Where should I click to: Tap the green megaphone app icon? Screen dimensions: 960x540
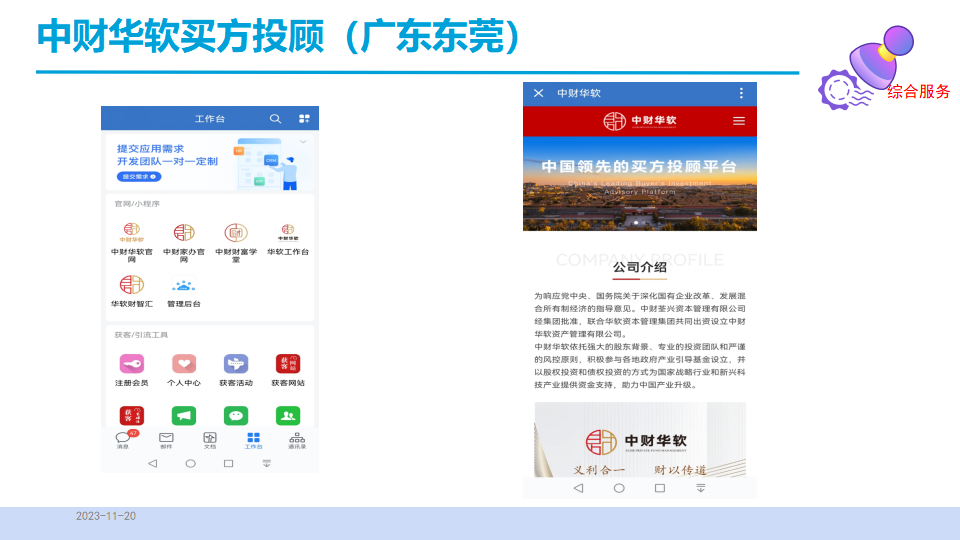click(184, 416)
